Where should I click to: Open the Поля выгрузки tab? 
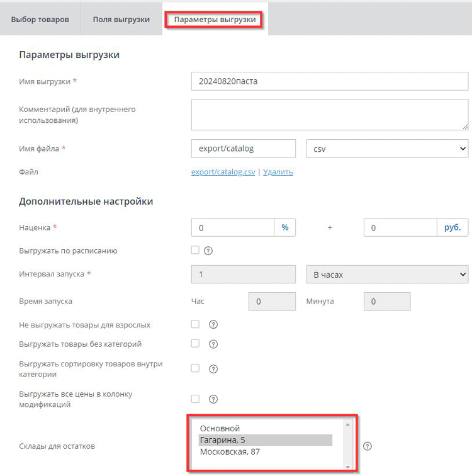[121, 20]
